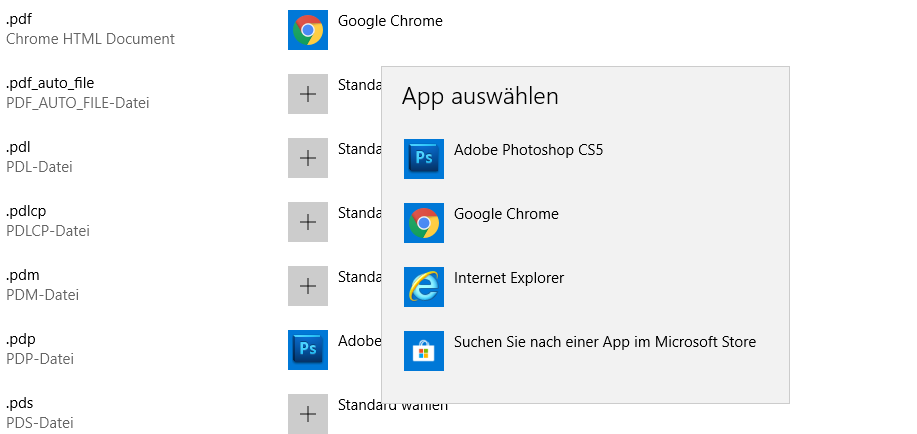Pick Internet Explorer as the app
Screen dimensions: 917x434
point(509,279)
